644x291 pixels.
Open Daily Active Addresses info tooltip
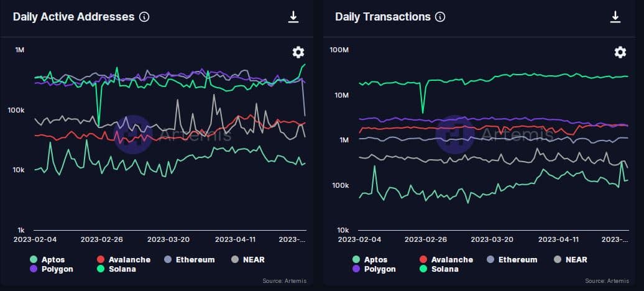[x=144, y=17]
